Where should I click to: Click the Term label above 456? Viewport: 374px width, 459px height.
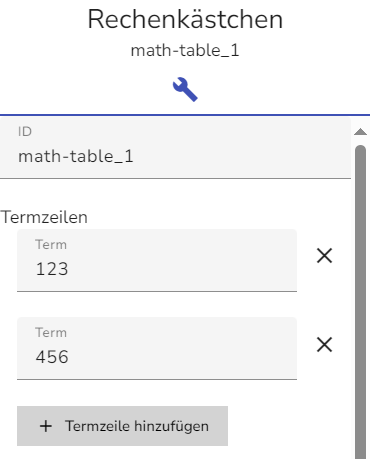[51, 333]
